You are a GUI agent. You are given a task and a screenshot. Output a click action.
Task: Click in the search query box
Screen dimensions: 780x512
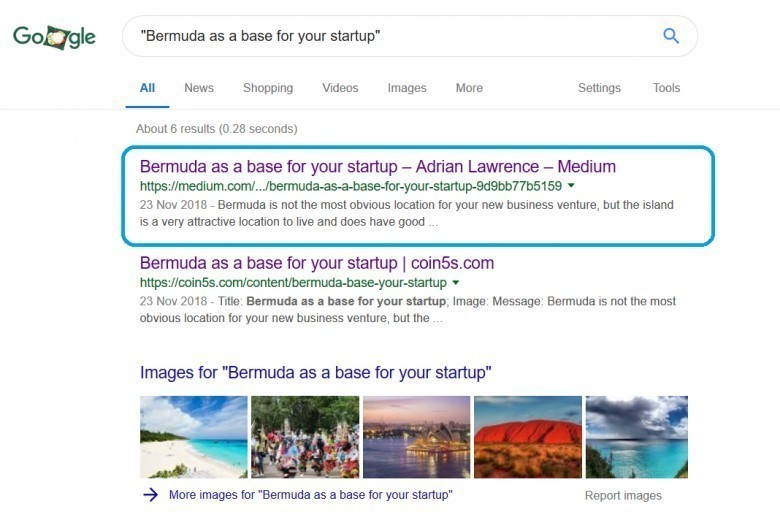click(x=390, y=36)
